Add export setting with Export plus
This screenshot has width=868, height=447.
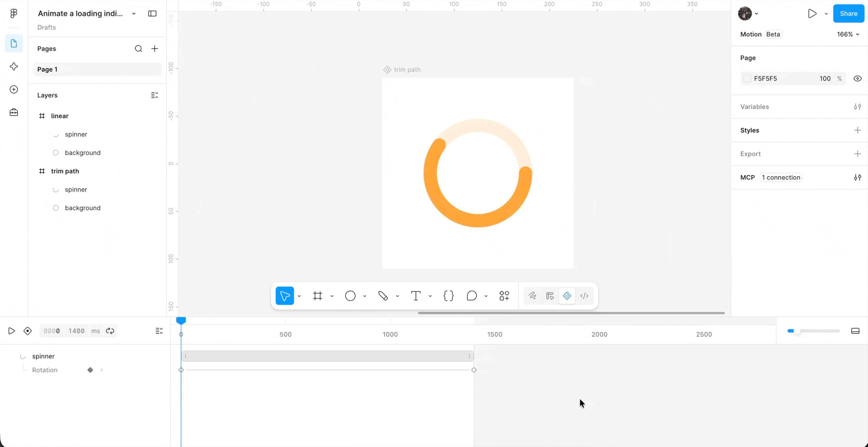point(858,154)
